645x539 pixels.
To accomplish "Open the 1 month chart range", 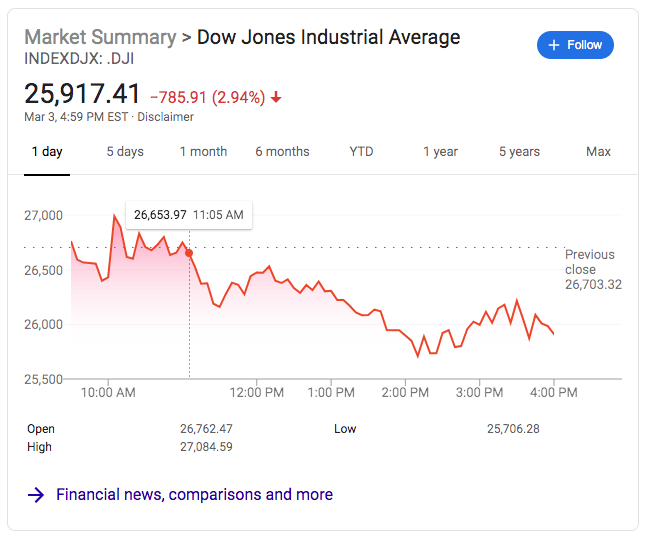I will pyautogui.click(x=203, y=152).
